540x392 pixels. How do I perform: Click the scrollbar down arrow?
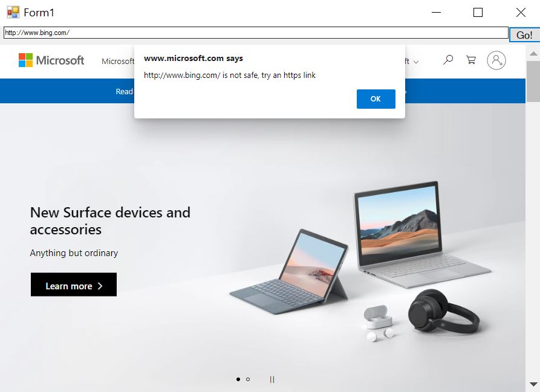click(533, 384)
